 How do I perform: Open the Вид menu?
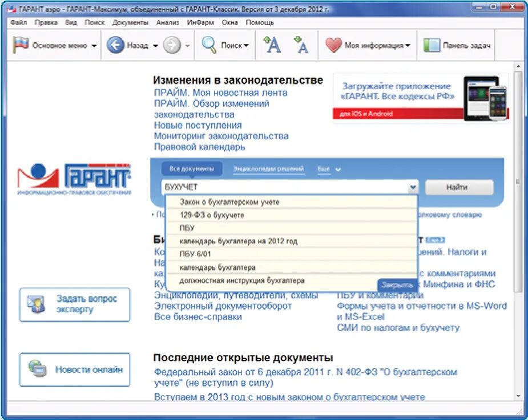coord(71,23)
